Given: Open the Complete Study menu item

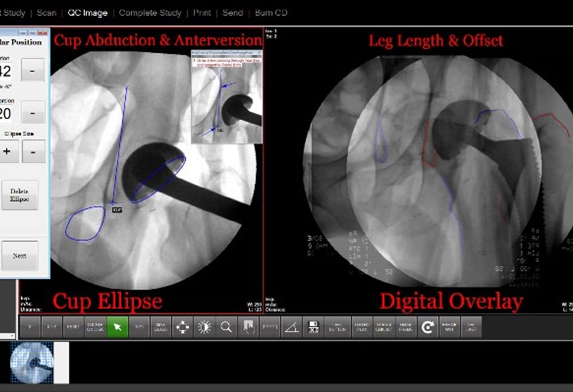Looking at the screenshot, I should coord(150,12).
